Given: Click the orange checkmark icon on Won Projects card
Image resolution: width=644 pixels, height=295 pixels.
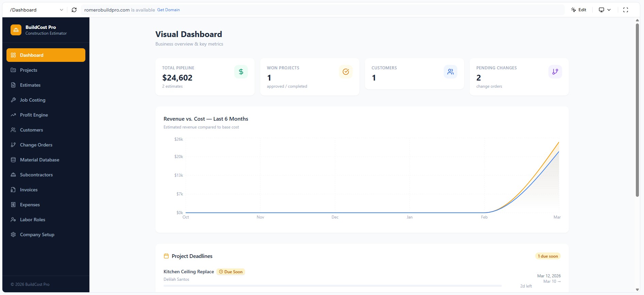Looking at the screenshot, I should [x=346, y=72].
